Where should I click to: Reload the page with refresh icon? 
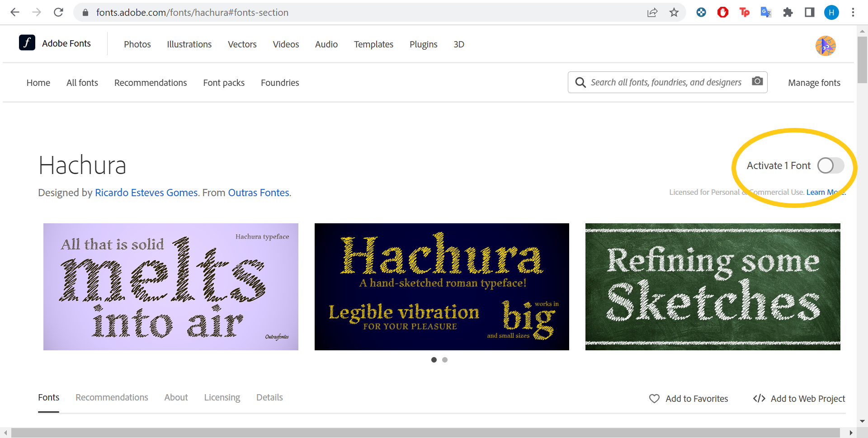58,12
